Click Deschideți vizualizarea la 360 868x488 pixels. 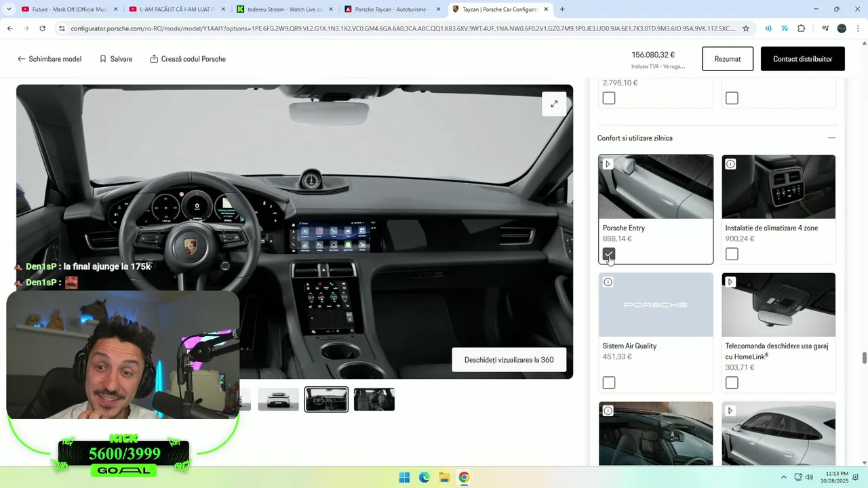pos(509,360)
